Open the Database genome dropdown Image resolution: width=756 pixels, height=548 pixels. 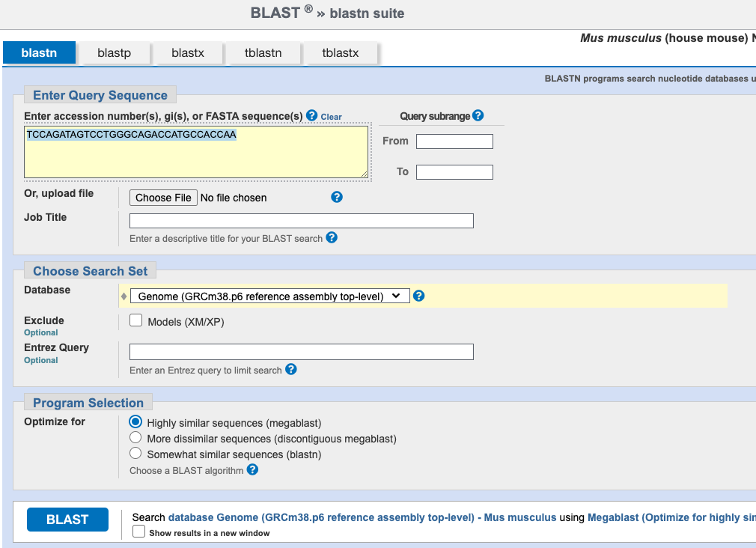pyautogui.click(x=270, y=296)
